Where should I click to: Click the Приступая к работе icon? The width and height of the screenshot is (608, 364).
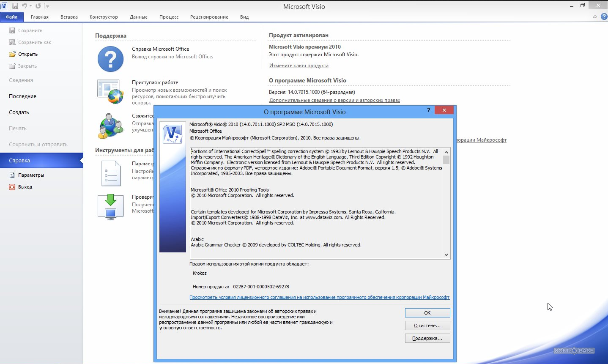pyautogui.click(x=110, y=91)
